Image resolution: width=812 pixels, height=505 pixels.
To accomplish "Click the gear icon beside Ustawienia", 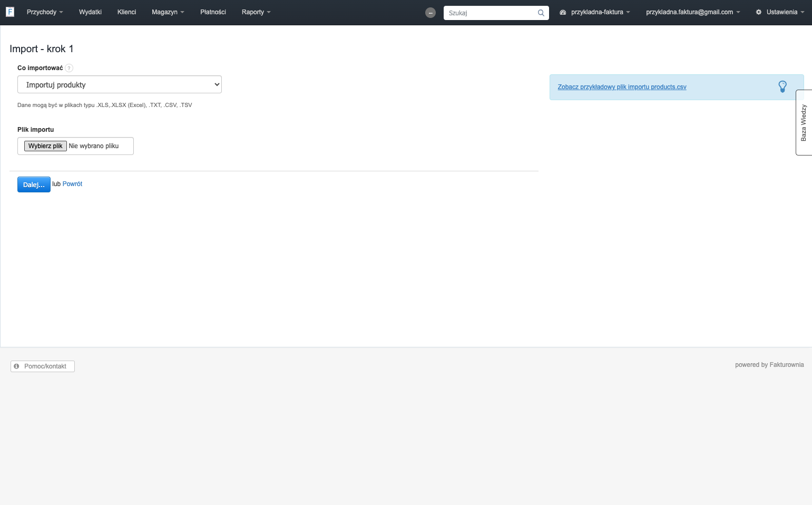I will point(759,12).
